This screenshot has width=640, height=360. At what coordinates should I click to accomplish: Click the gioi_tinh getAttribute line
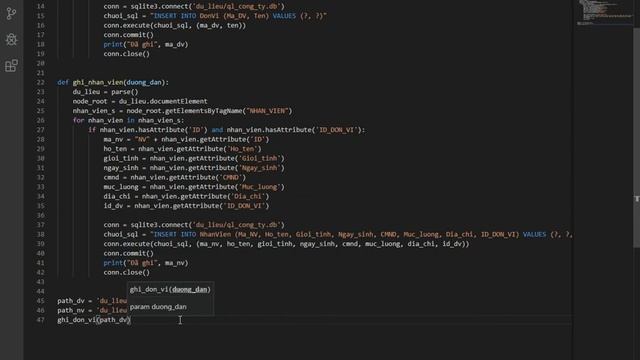click(194, 158)
